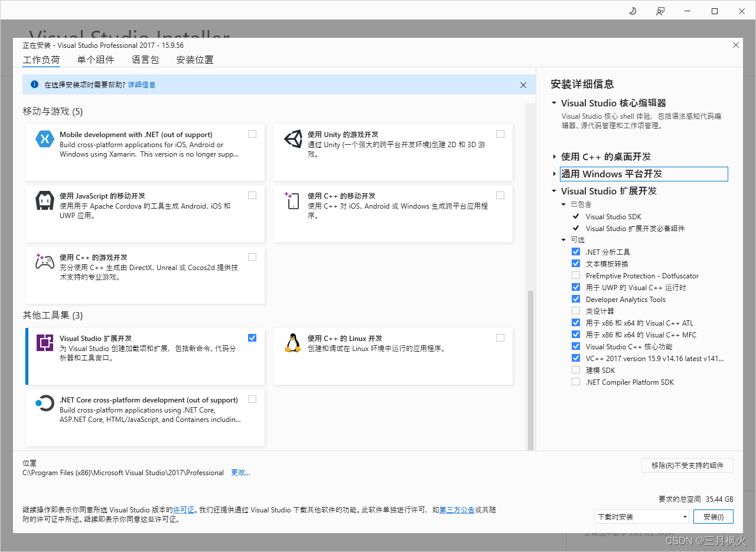Click the Unity game development icon
756x552 pixels.
(293, 139)
